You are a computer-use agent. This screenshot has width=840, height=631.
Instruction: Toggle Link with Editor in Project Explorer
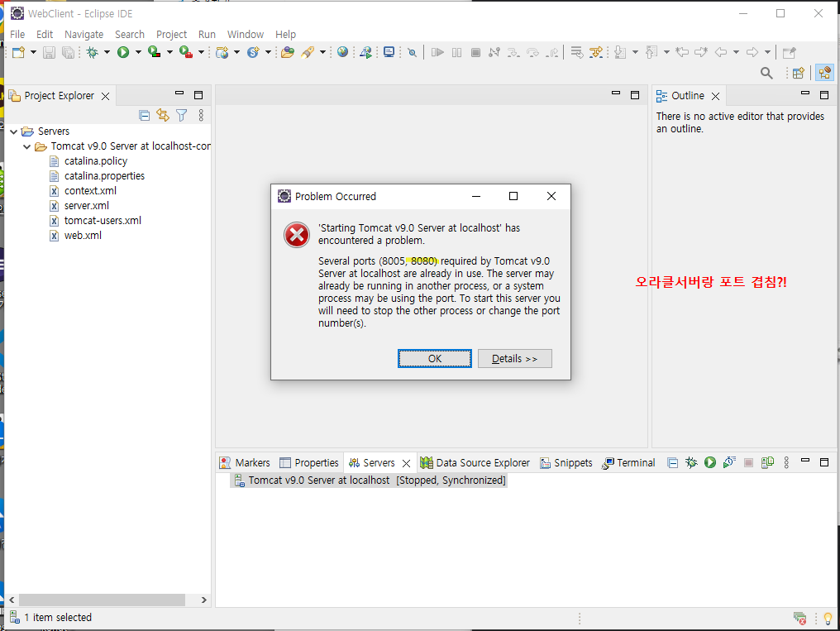(163, 115)
